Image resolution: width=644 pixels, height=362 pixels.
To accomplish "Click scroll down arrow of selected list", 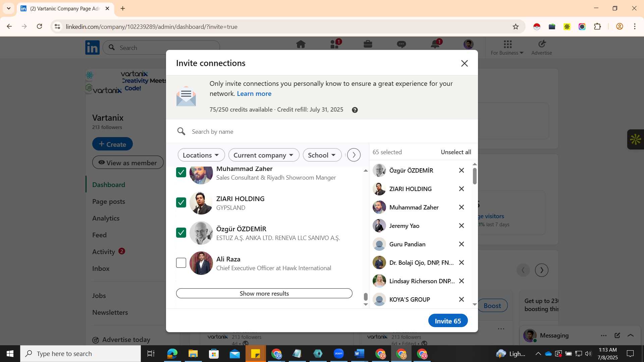I will click(475, 304).
